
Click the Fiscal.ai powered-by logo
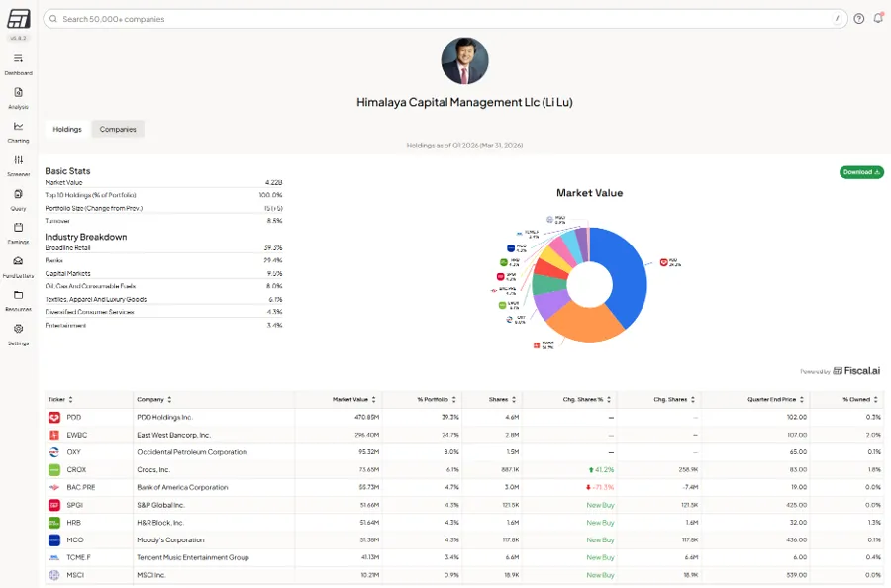click(856, 371)
